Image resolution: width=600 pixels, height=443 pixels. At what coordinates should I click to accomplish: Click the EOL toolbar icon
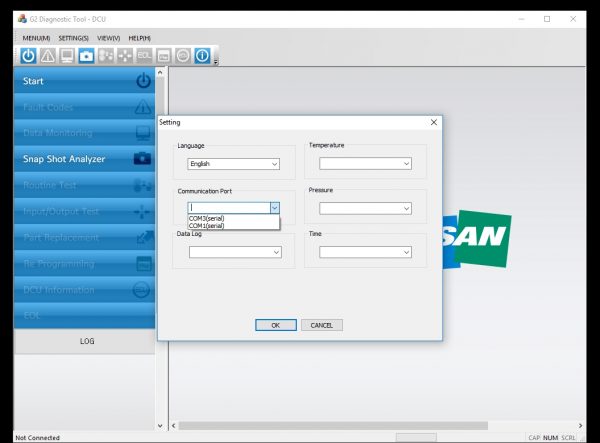pyautogui.click(x=144, y=56)
